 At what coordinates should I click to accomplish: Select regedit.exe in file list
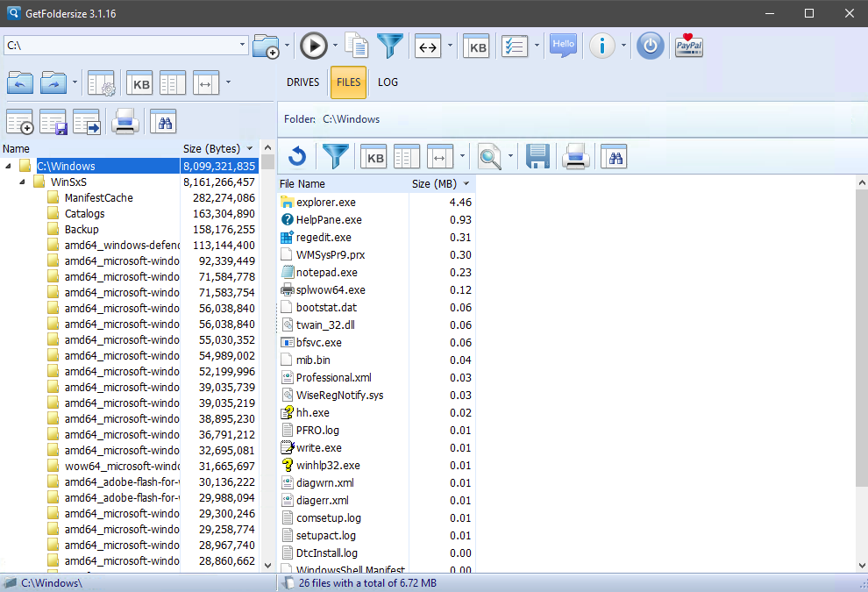point(324,238)
